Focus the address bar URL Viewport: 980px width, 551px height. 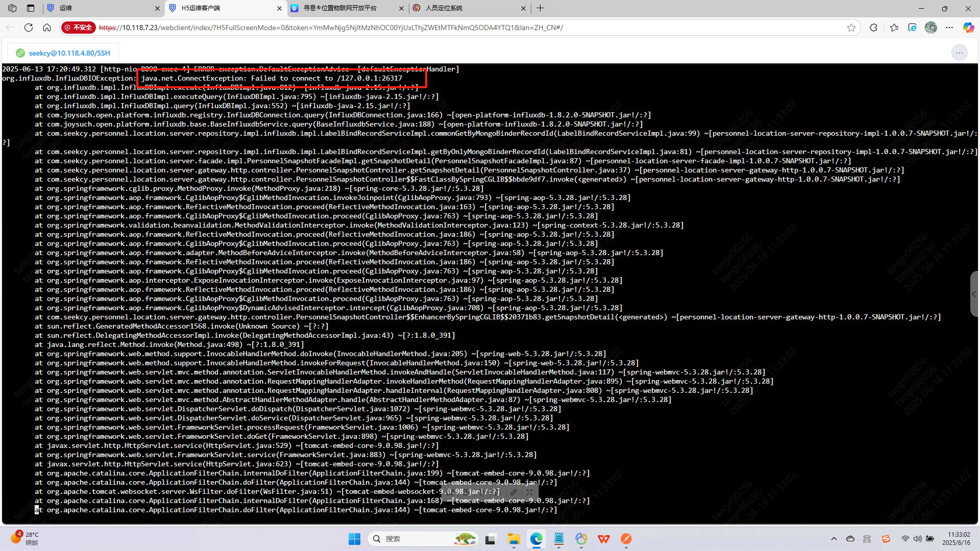pos(331,28)
